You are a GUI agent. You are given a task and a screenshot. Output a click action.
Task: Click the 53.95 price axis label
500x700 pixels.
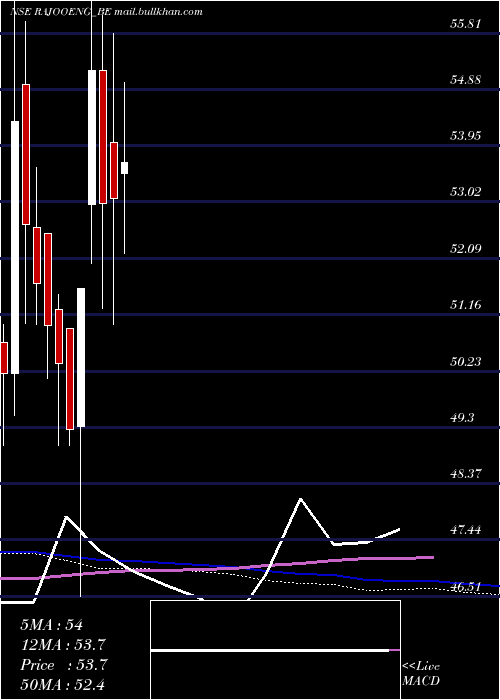point(466,137)
